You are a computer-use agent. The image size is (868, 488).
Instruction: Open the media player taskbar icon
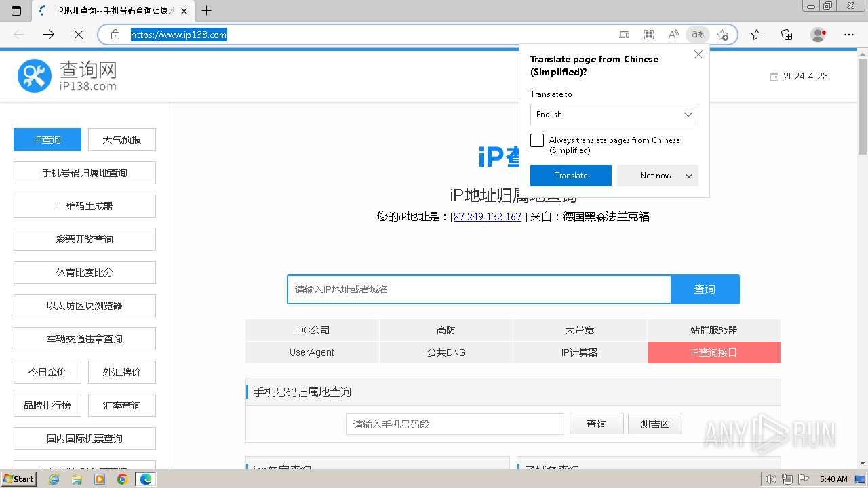100,479
